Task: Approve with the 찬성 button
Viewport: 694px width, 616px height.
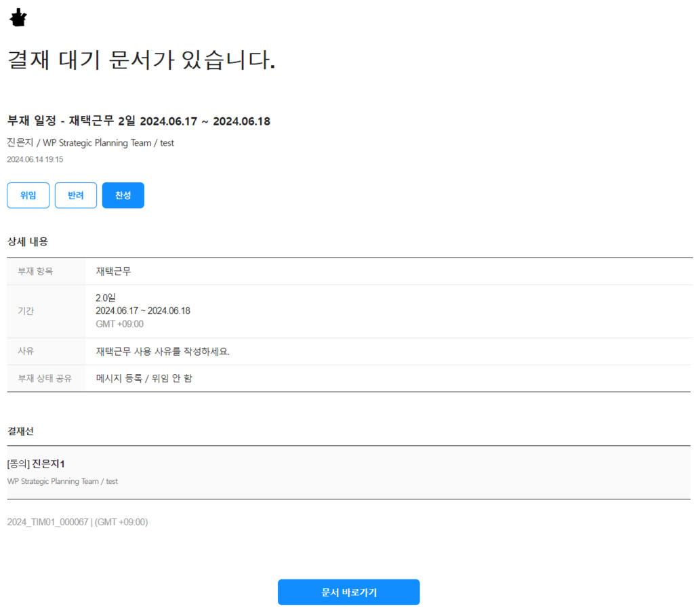Action: coord(123,195)
